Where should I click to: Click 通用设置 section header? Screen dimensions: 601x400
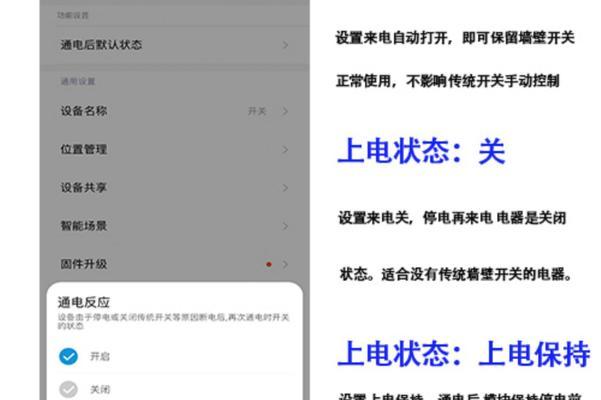tap(78, 81)
